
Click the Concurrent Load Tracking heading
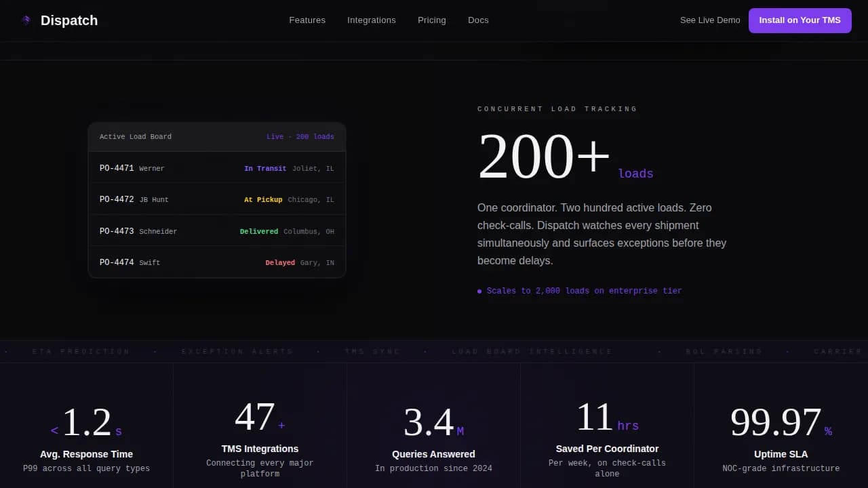557,109
